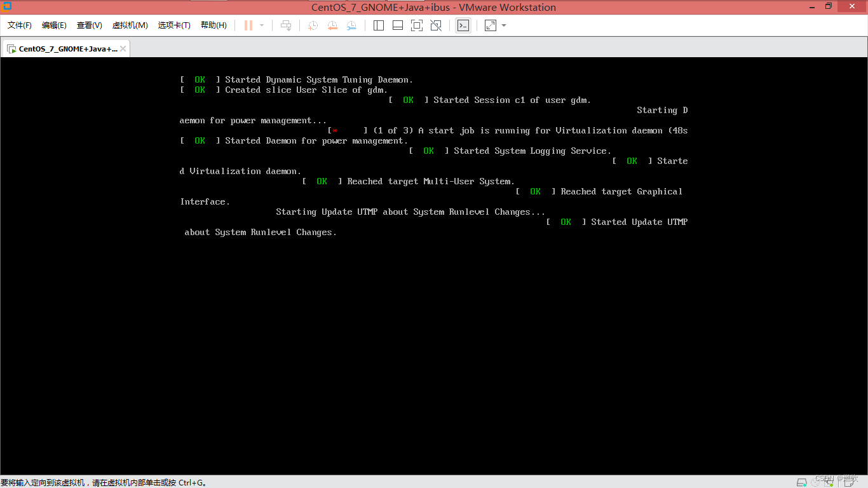This screenshot has height=488, width=868.
Task: Toggle the console view button
Action: tap(463, 25)
